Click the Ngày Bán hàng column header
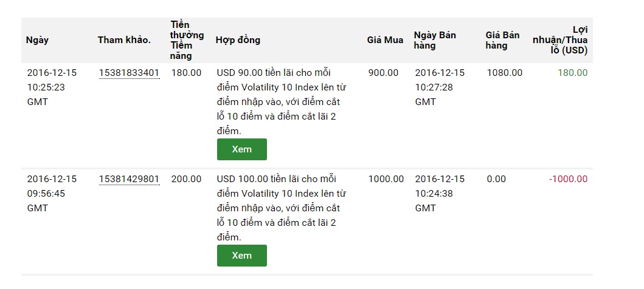The width and height of the screenshot is (644, 289). [x=435, y=40]
